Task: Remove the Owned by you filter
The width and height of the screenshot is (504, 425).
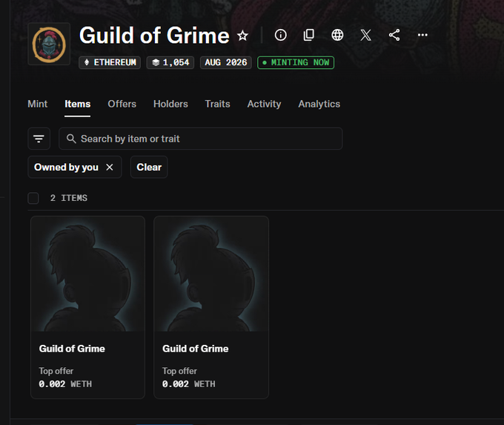Action: [x=110, y=168]
